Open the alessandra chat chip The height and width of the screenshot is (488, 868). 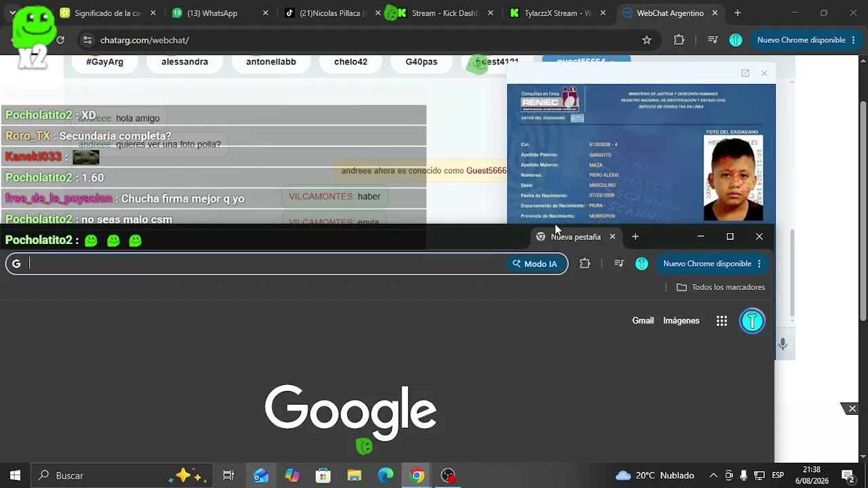point(184,62)
